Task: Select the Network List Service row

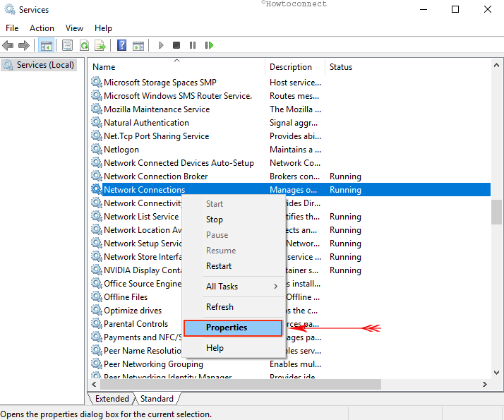Action: pyautogui.click(x=289, y=217)
